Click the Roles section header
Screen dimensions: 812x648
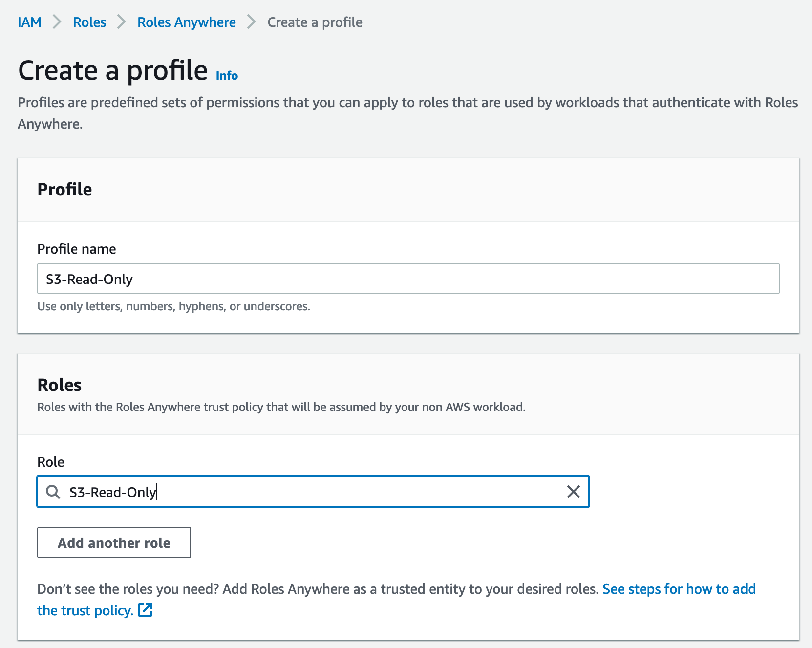click(59, 385)
